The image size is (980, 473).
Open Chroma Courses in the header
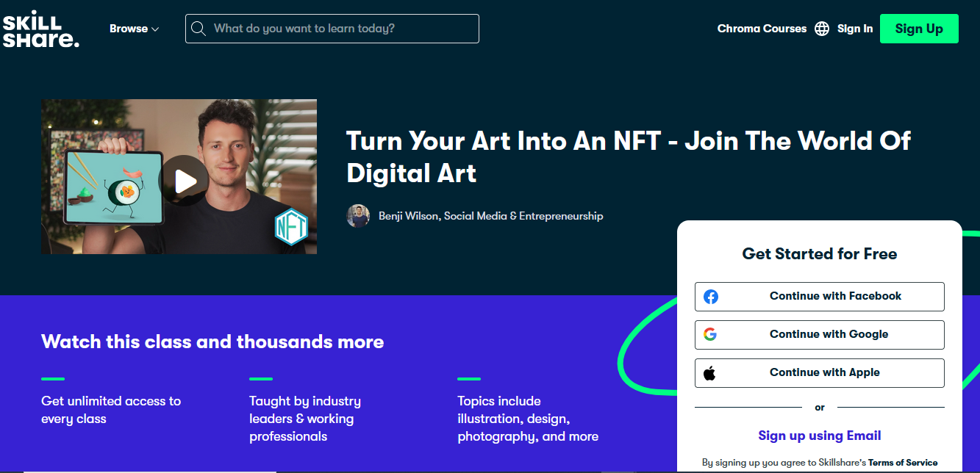762,29
